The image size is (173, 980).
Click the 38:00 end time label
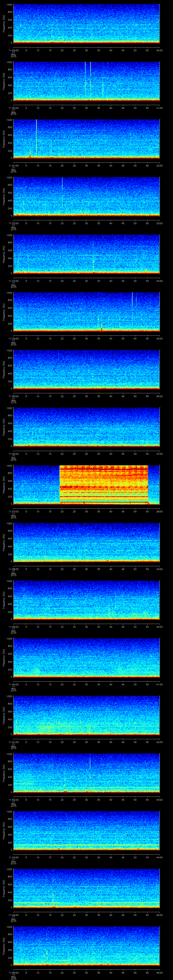(x=159, y=511)
